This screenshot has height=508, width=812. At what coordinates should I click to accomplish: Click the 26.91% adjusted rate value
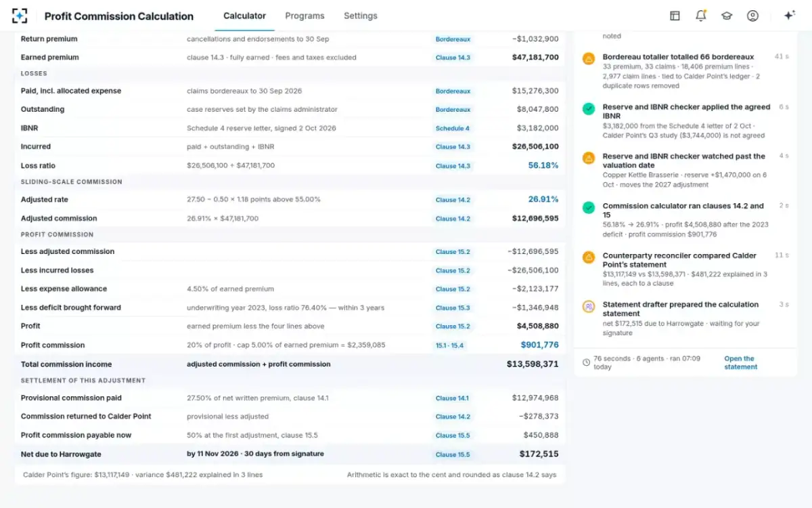pos(543,199)
